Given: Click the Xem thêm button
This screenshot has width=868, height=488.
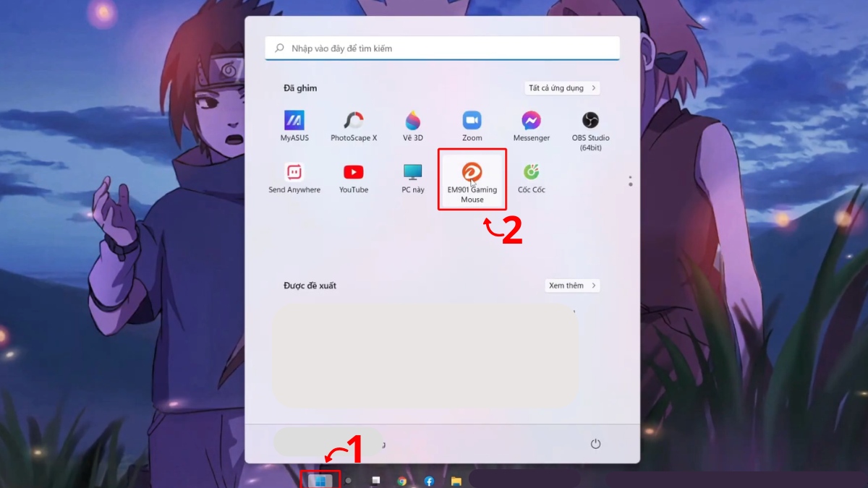Looking at the screenshot, I should point(572,286).
